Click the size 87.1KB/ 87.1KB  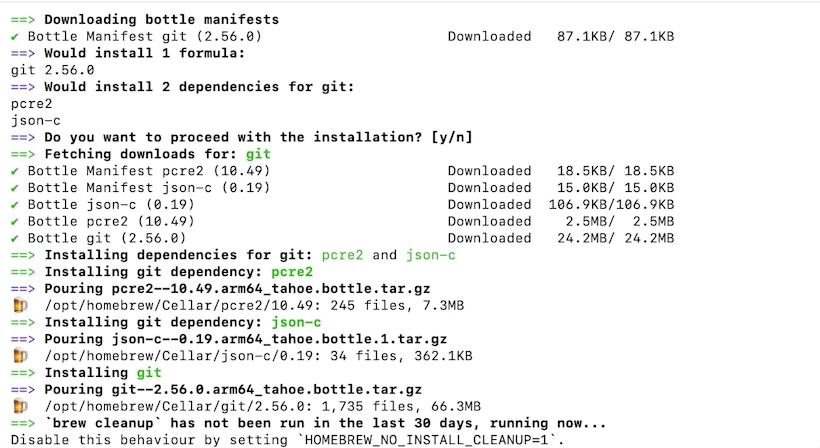(616, 37)
